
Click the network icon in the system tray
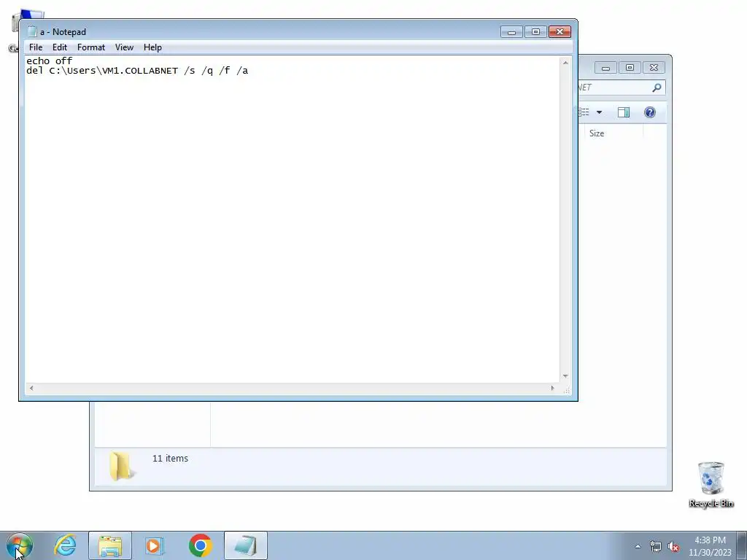click(x=656, y=546)
